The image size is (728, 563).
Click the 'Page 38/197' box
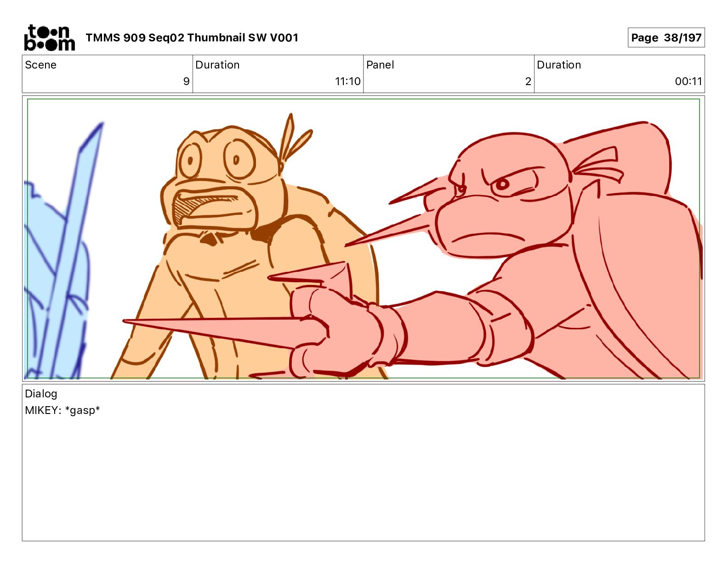click(x=666, y=38)
